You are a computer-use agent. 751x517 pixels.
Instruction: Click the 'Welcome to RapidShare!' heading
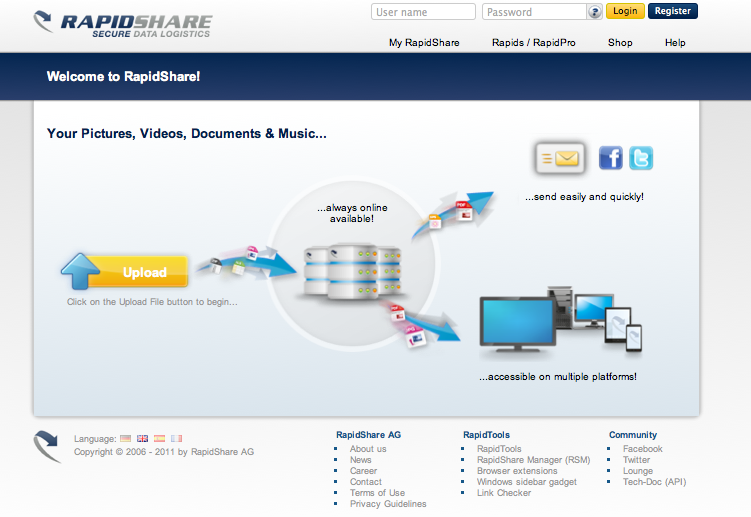pos(123,77)
